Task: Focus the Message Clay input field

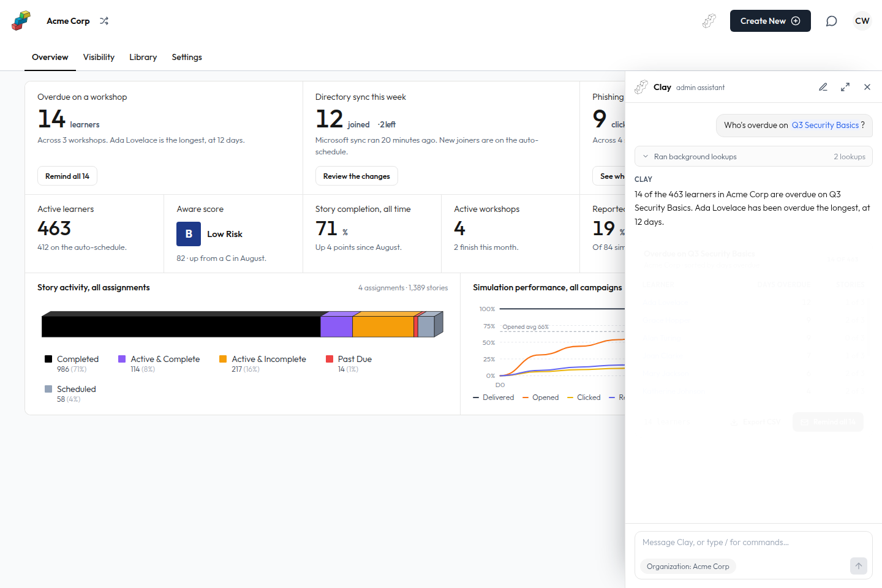Action: coord(753,542)
